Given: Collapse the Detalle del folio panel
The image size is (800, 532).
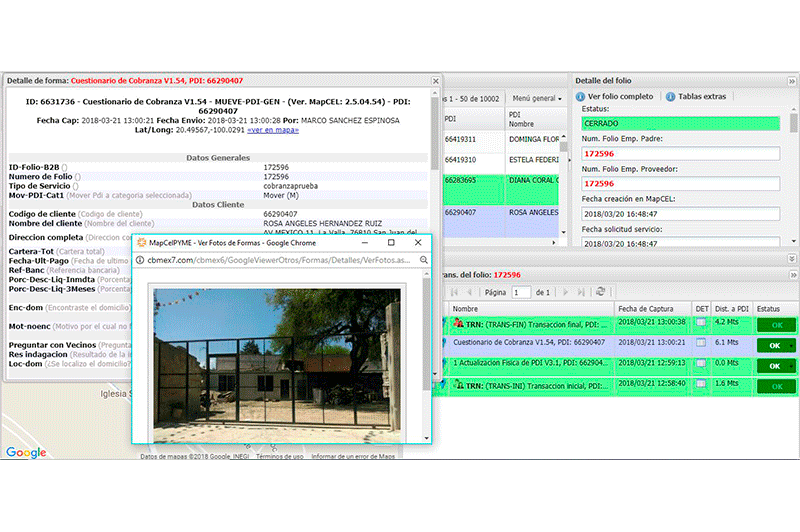Looking at the screenshot, I should [x=790, y=79].
